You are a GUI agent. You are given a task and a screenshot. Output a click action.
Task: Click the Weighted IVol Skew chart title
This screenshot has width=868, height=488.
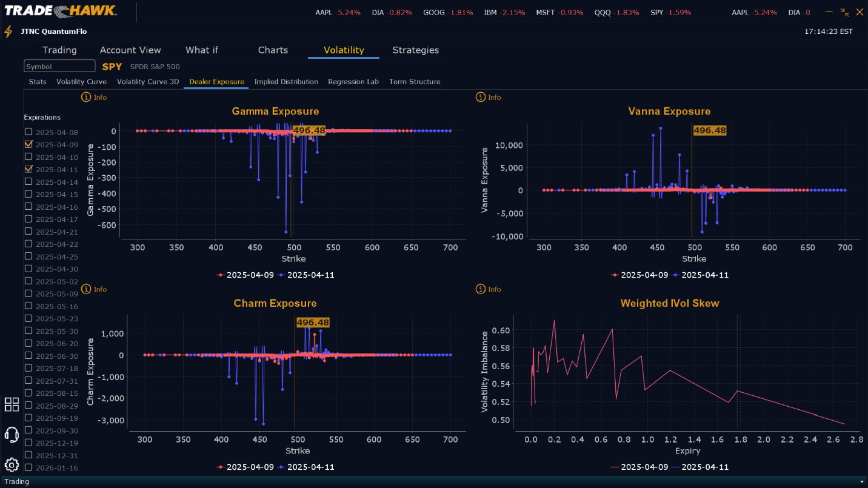(670, 304)
